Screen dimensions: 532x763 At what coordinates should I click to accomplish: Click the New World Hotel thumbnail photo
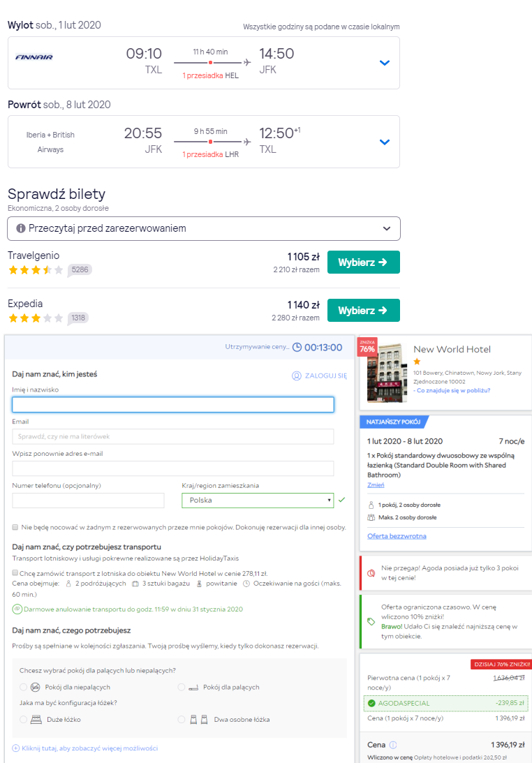(387, 373)
